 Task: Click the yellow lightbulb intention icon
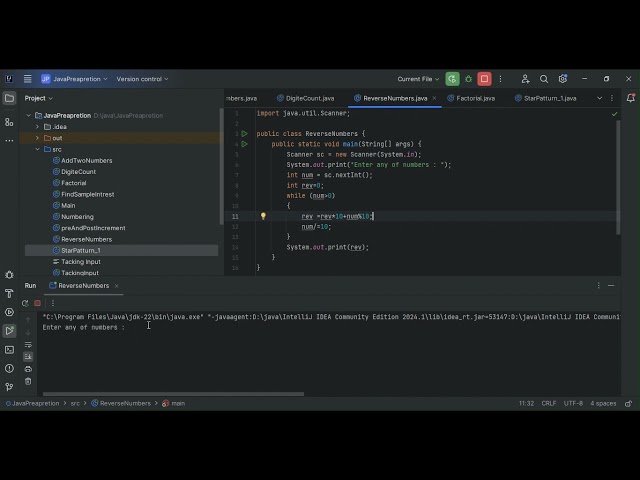pos(263,216)
